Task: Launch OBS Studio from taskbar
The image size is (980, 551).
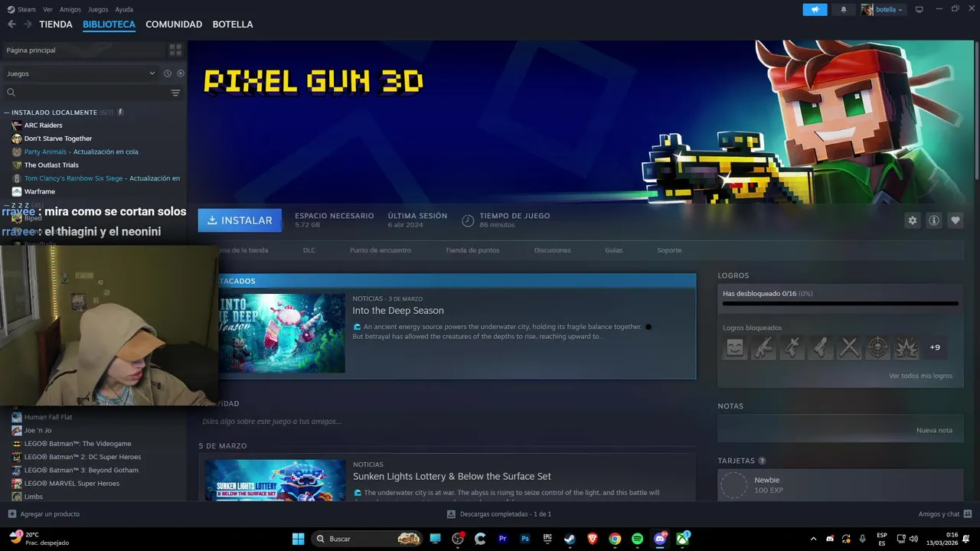Action: pyautogui.click(x=458, y=539)
